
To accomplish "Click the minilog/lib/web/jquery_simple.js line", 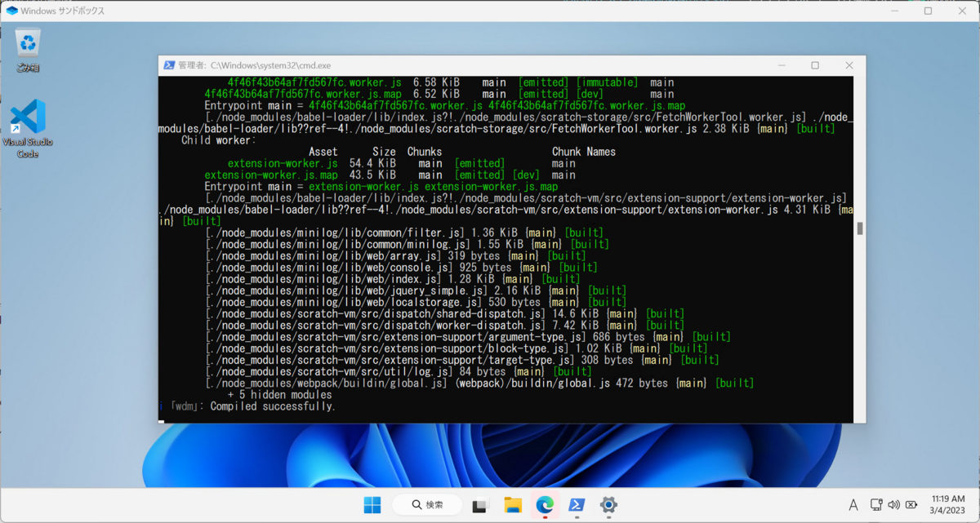I will 416,290.
